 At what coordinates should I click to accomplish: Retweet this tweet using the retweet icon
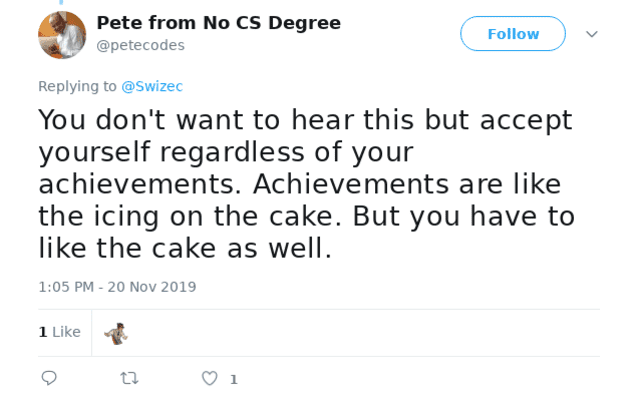point(129,379)
